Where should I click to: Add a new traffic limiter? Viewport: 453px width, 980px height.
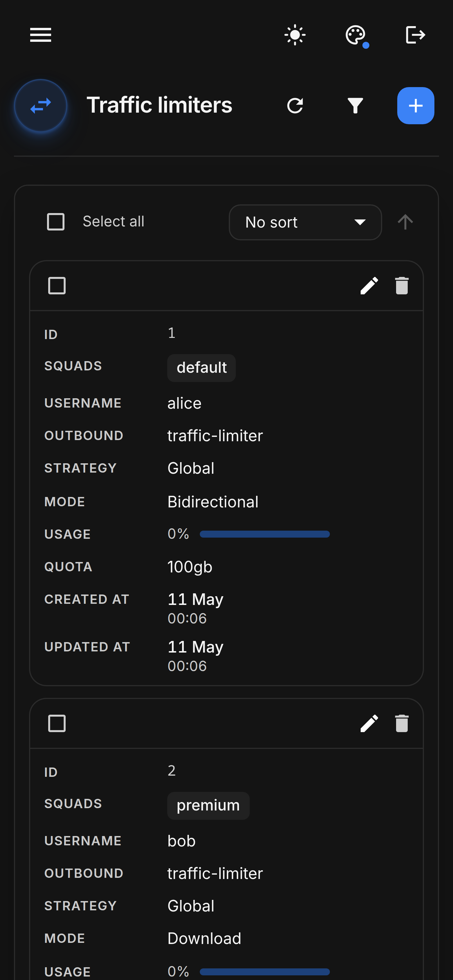tap(416, 106)
